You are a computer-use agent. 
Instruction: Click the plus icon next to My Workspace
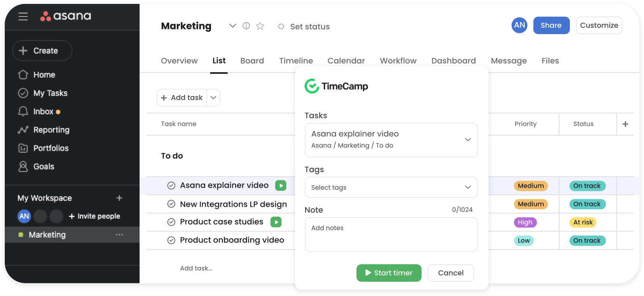pos(119,198)
